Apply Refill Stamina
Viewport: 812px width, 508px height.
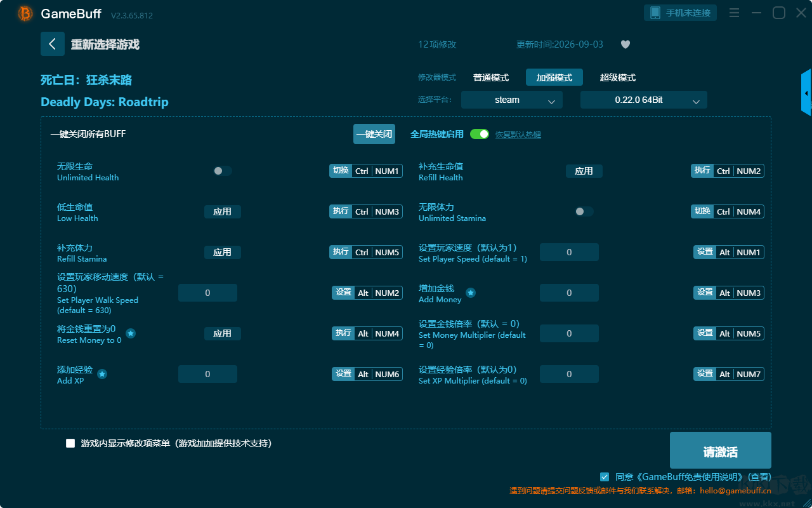pyautogui.click(x=222, y=252)
